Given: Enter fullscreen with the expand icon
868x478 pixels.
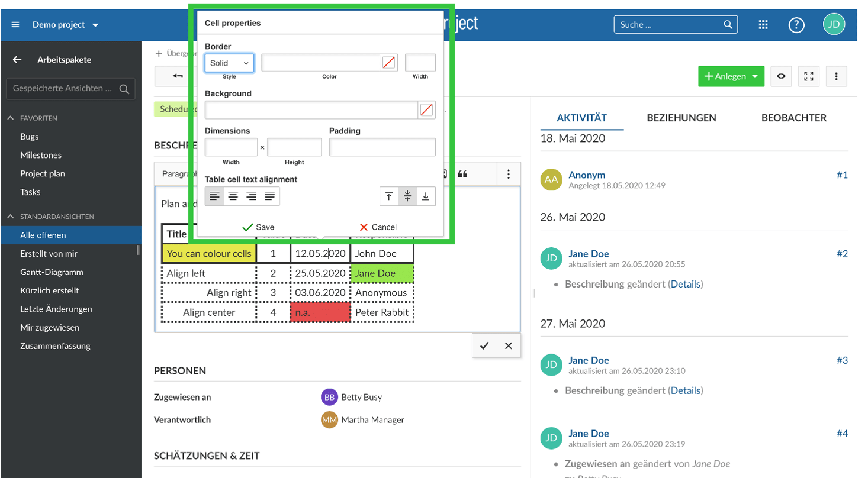Looking at the screenshot, I should (809, 76).
